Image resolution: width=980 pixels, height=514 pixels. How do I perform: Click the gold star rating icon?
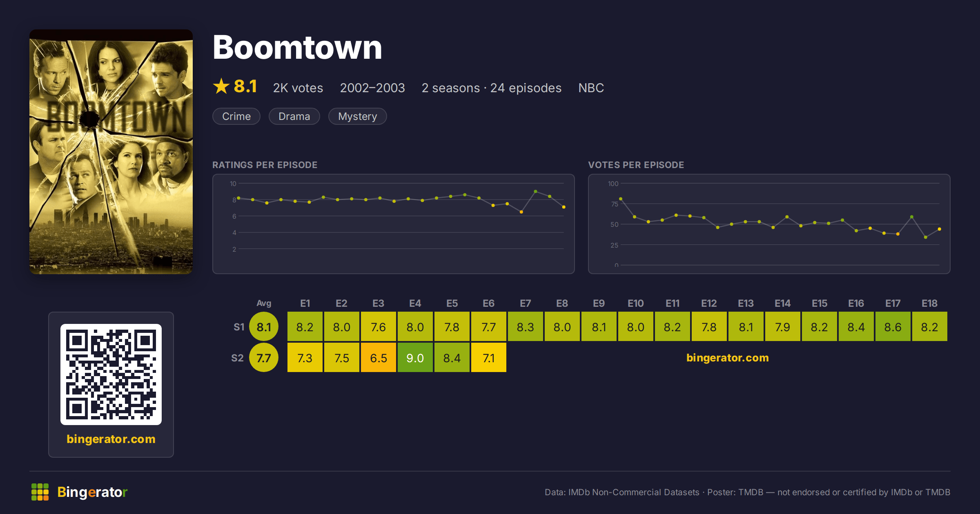coord(221,86)
